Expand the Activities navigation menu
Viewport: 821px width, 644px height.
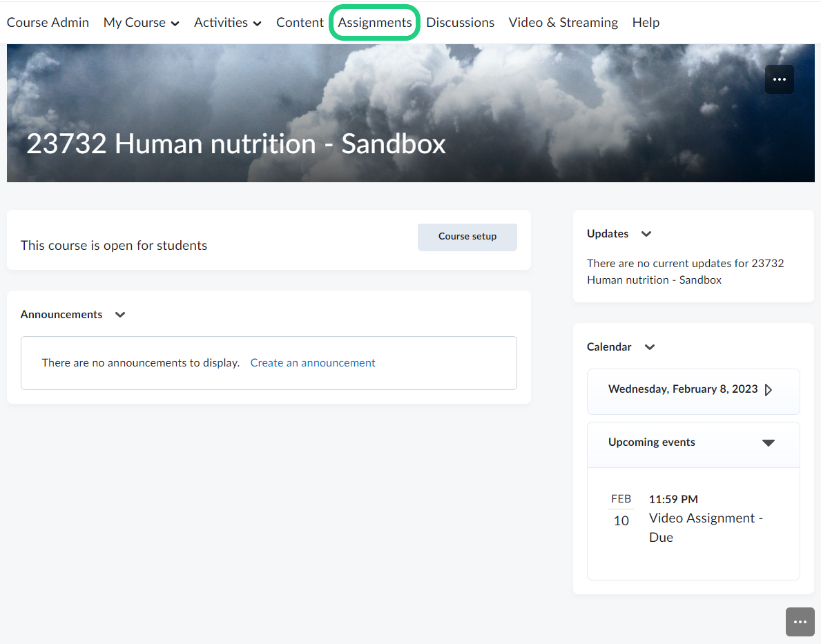(x=227, y=23)
